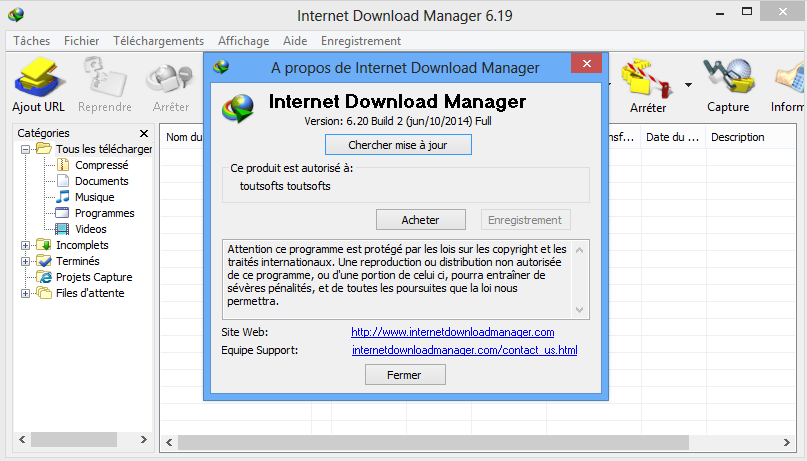
Task: Click the large IDM globe logo in dialog
Action: click(x=238, y=109)
